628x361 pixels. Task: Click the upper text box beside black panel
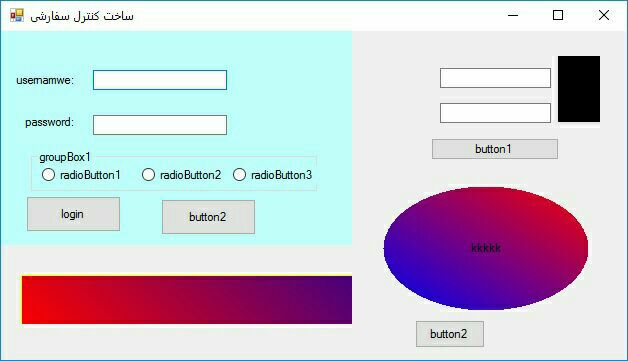(x=495, y=78)
